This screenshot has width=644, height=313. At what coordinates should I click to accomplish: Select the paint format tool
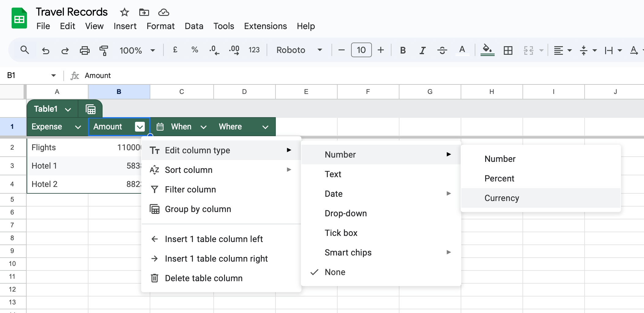click(104, 50)
